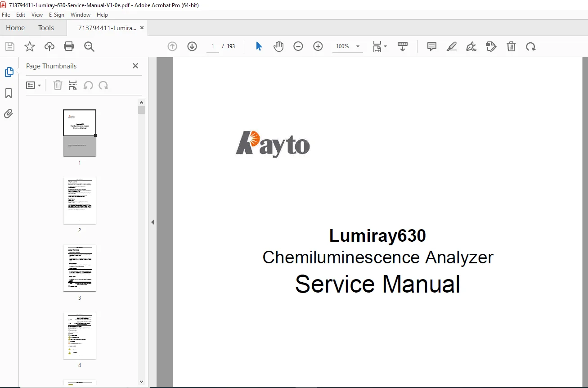Click the Lumiray630 title text

[x=377, y=236]
